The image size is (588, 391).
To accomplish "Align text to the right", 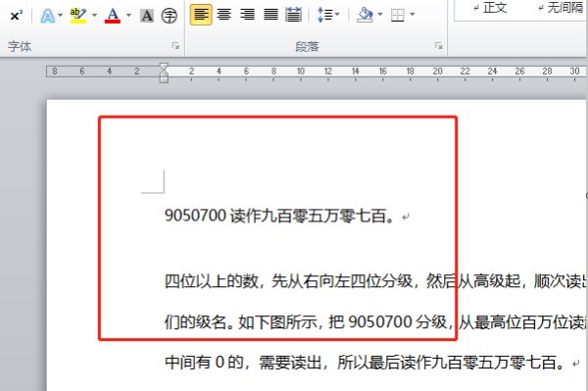I will click(x=248, y=15).
